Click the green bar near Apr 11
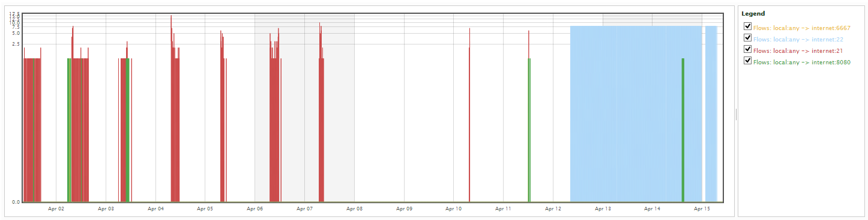This screenshot has height=220, width=868. click(x=529, y=130)
